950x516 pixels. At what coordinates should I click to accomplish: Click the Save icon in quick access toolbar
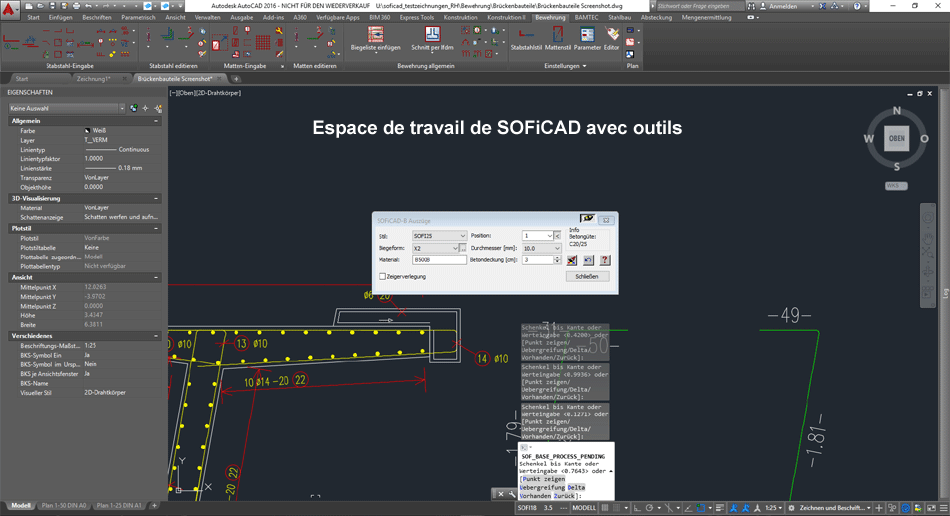pos(53,6)
